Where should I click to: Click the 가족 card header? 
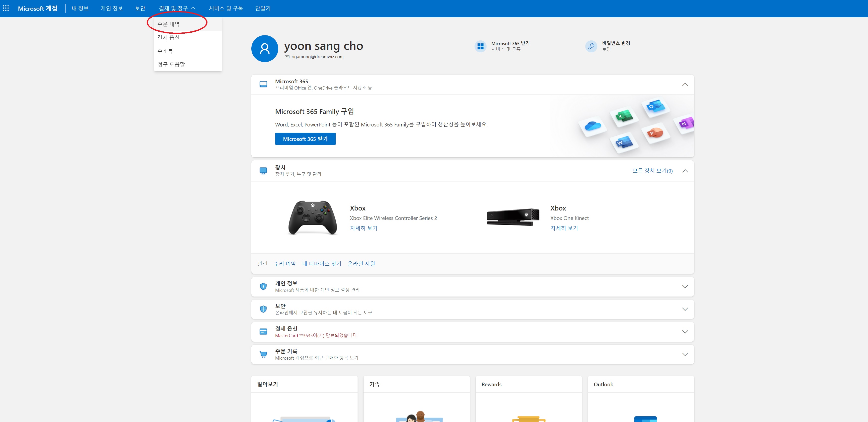(416, 384)
